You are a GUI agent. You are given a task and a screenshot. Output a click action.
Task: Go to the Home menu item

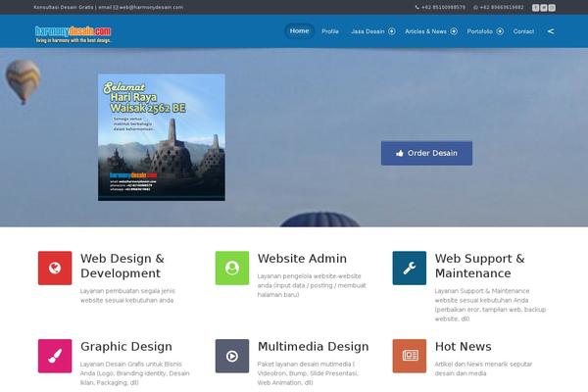tap(299, 31)
